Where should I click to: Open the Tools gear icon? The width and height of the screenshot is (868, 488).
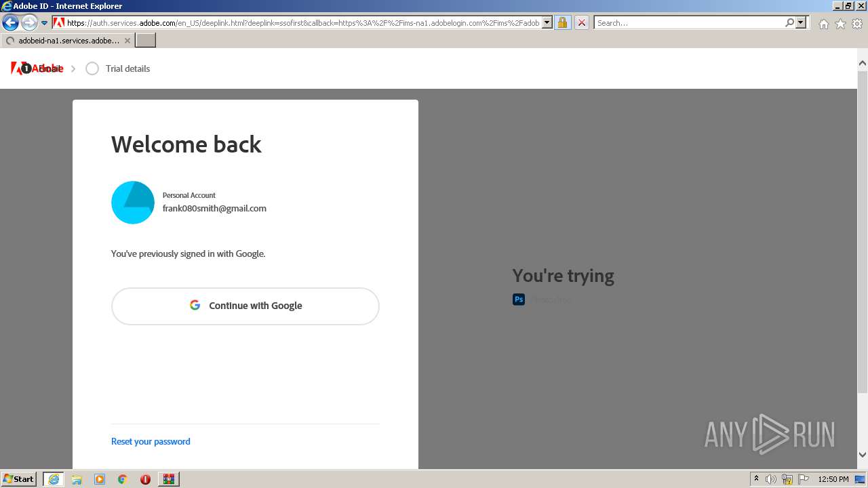[x=857, y=24]
